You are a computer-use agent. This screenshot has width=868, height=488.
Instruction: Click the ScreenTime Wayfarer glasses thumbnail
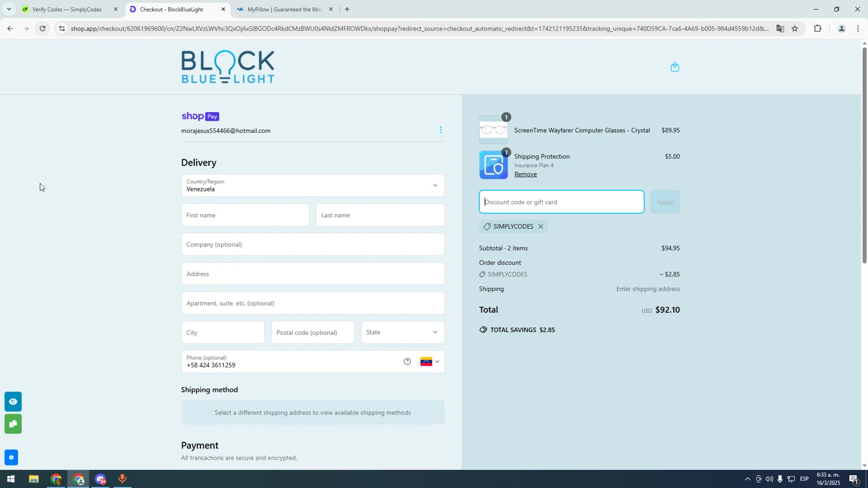point(494,130)
